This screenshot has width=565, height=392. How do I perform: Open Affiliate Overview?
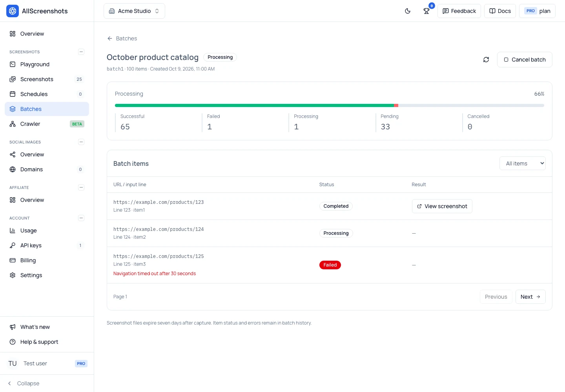coord(47,200)
